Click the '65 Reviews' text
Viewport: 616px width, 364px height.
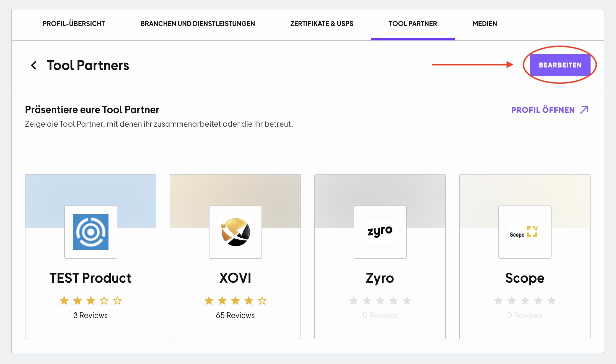[x=235, y=315]
